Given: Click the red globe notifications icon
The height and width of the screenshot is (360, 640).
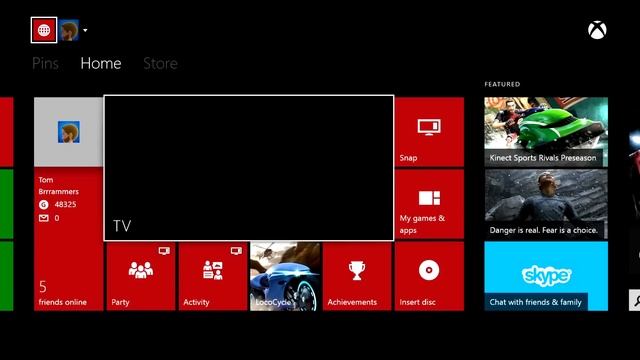Looking at the screenshot, I should coord(44,30).
